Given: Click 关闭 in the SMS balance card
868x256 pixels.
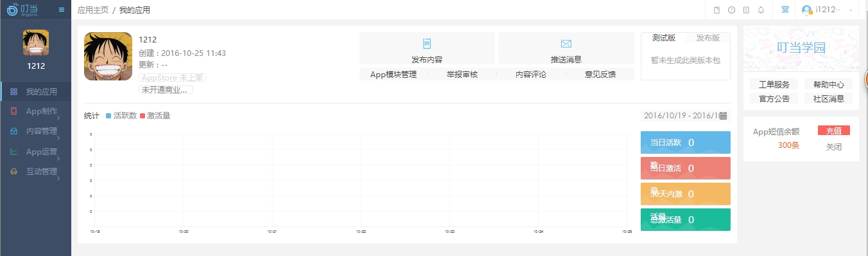Looking at the screenshot, I should point(834,147).
